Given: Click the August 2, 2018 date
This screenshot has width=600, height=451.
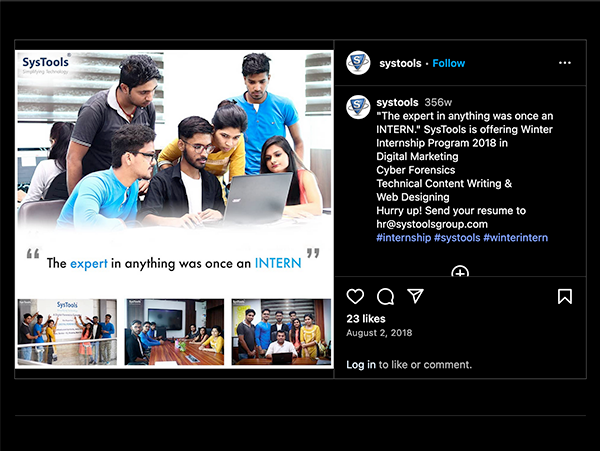Looking at the screenshot, I should (x=379, y=333).
